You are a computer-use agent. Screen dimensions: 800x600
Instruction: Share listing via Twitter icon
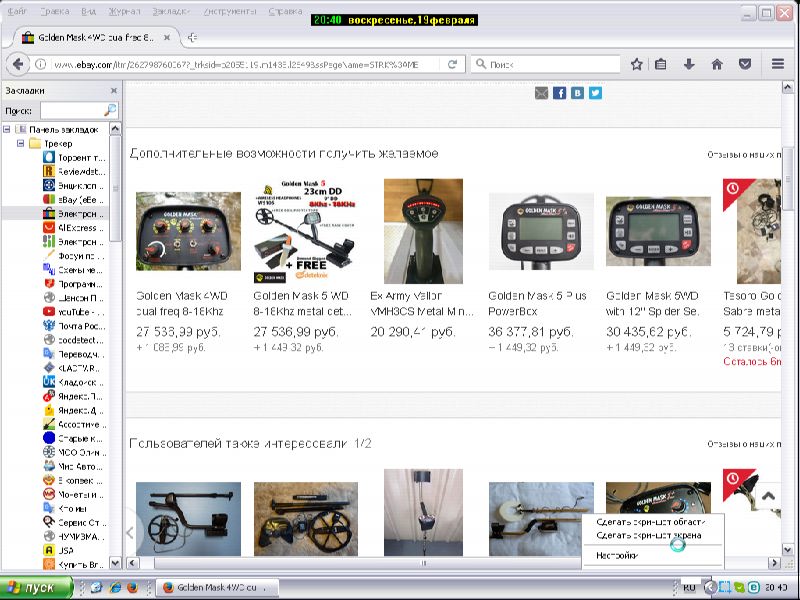click(x=596, y=93)
